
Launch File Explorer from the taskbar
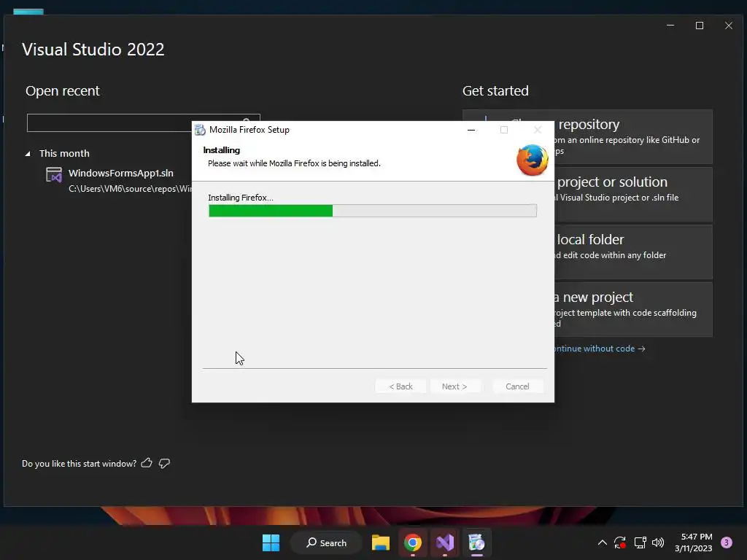tap(381, 542)
